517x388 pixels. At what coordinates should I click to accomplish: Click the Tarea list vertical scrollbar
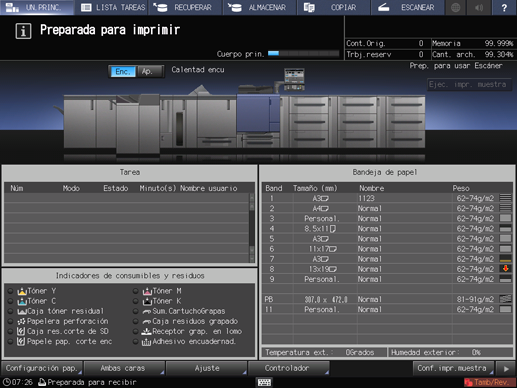coord(252,228)
